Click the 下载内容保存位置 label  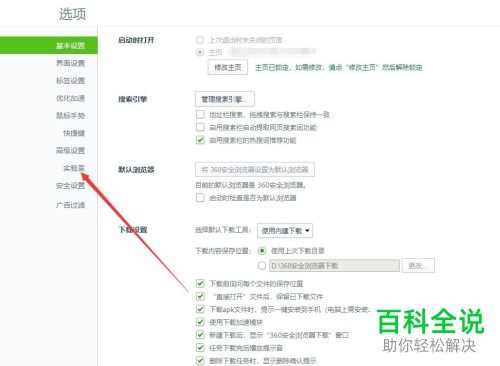(223, 251)
